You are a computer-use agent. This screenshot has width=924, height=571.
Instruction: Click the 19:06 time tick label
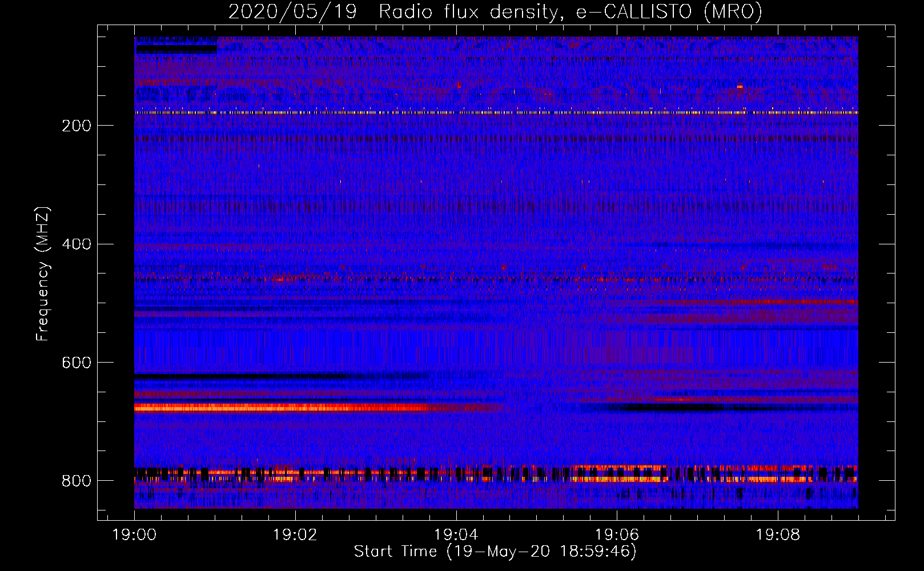(x=617, y=535)
